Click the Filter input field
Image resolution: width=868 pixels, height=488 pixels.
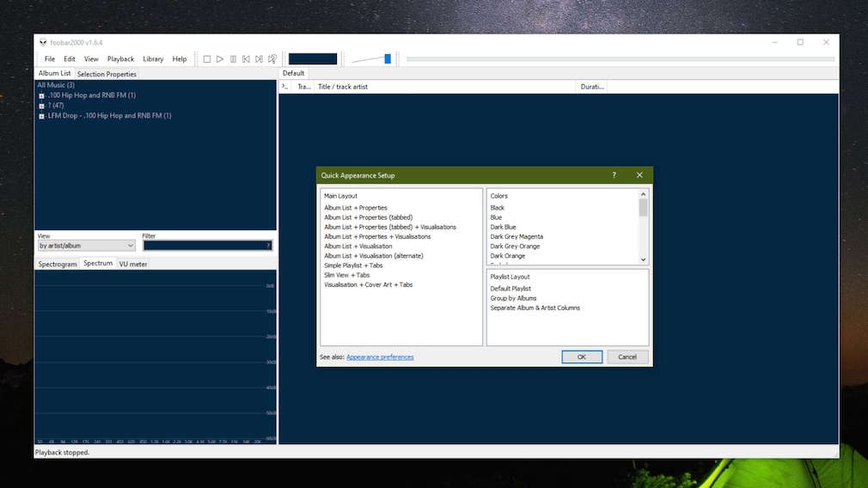pos(208,246)
